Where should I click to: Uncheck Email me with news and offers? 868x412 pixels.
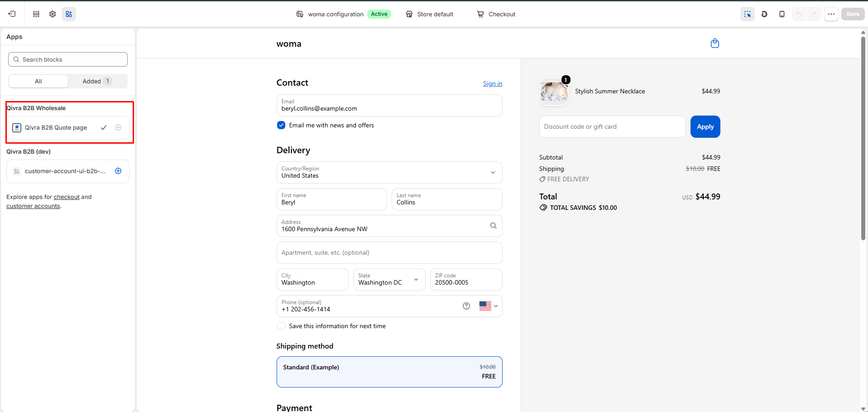pos(281,125)
